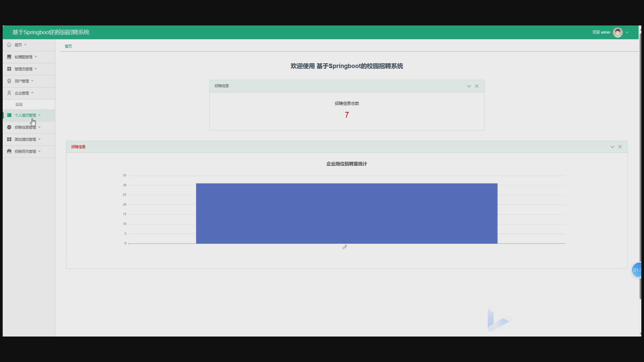
Task: Collapse the lower 招聘信息 chart panel
Action: [612, 146]
